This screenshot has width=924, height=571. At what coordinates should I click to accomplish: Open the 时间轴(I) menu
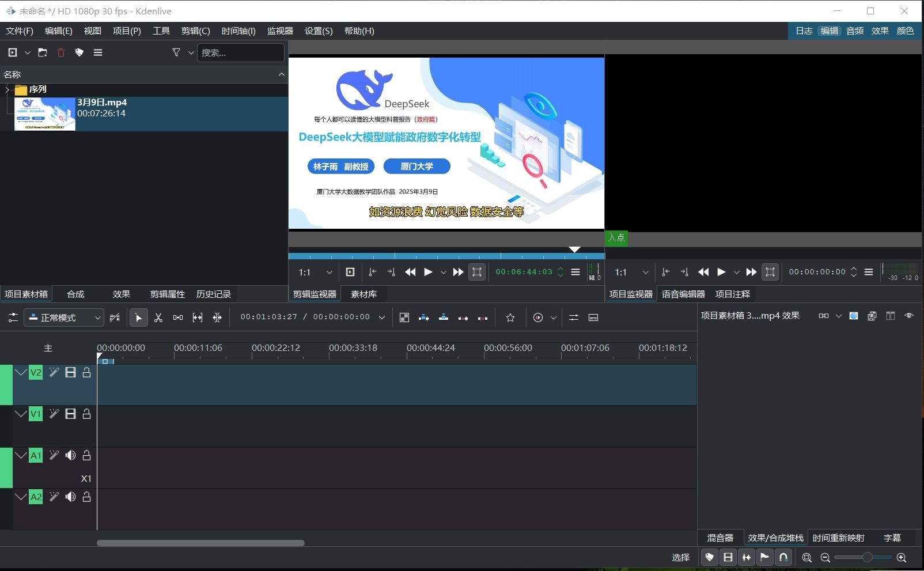238,31
